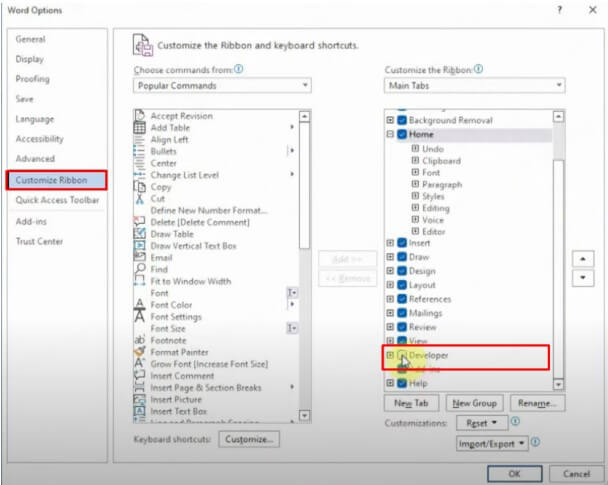Click the info icon beside Choose commands from
This screenshot has height=485, width=608.
[x=239, y=69]
